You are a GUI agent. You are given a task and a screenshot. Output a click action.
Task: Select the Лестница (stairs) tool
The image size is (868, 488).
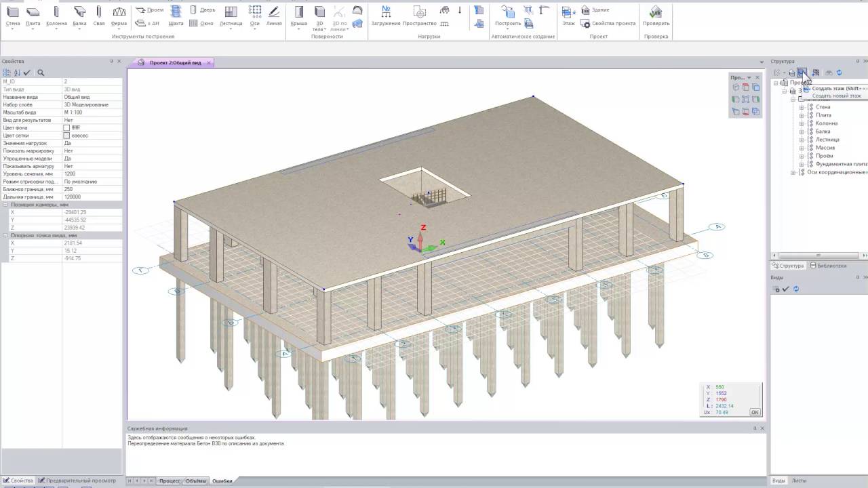pyautogui.click(x=231, y=16)
